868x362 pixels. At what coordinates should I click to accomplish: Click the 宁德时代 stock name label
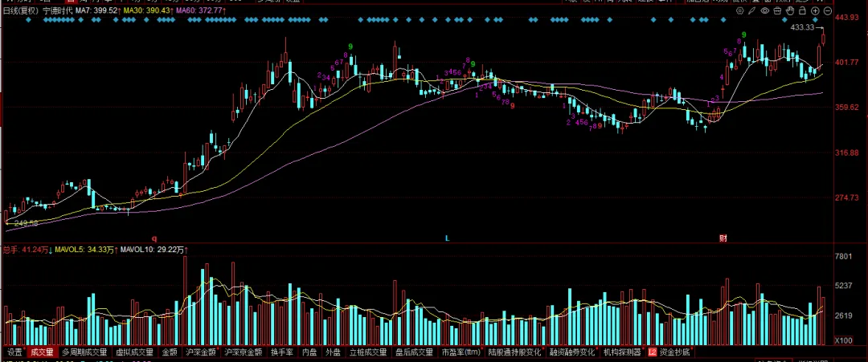[x=58, y=10]
